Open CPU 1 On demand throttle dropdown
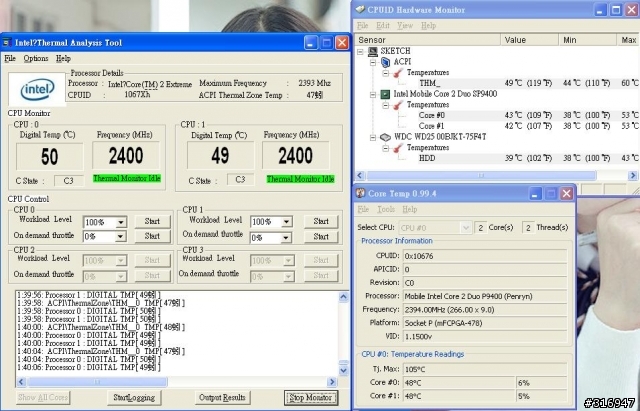The image size is (640, 411). tap(287, 238)
